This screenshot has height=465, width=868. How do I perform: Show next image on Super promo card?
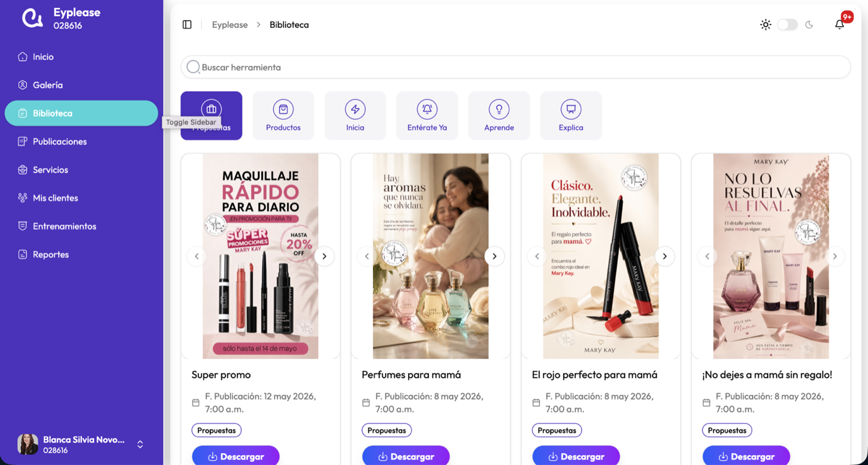[324, 256]
